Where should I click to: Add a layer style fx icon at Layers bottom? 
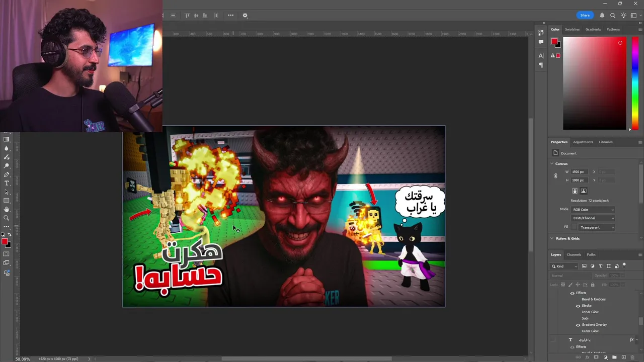click(x=587, y=357)
